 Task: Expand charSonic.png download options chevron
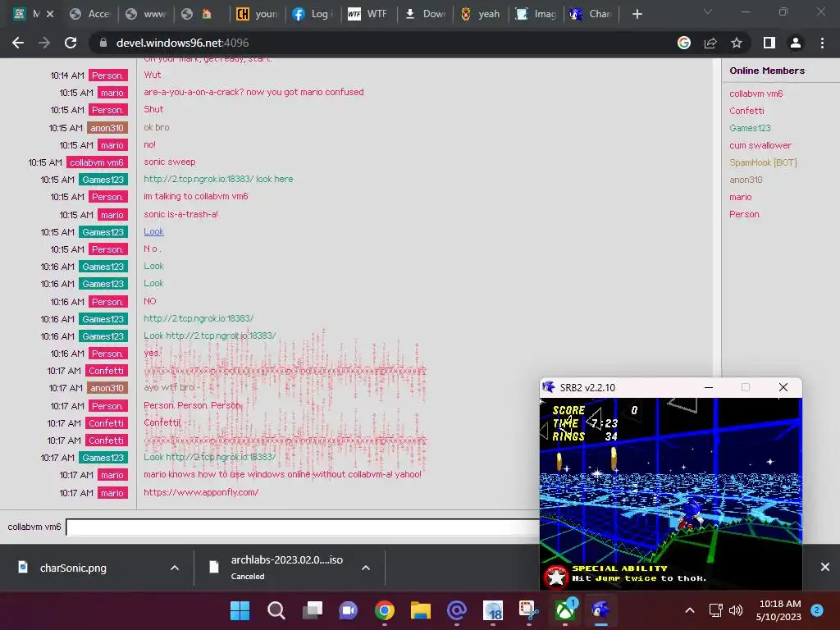[175, 568]
